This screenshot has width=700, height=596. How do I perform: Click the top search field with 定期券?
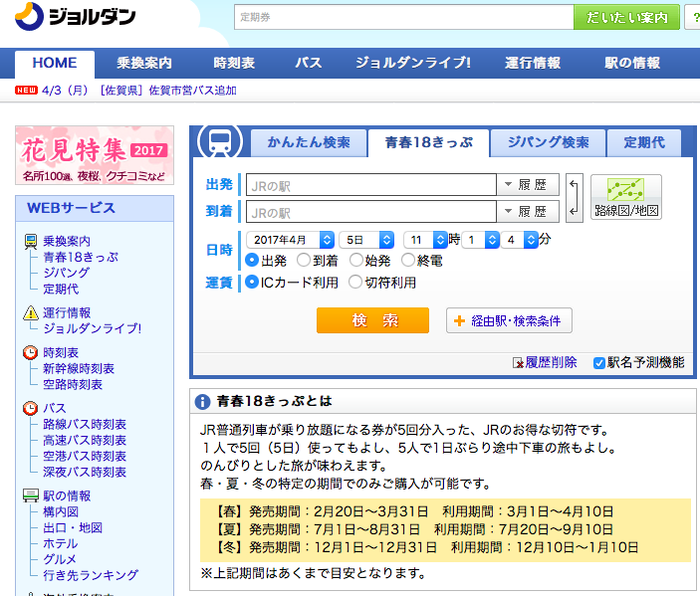404,17
